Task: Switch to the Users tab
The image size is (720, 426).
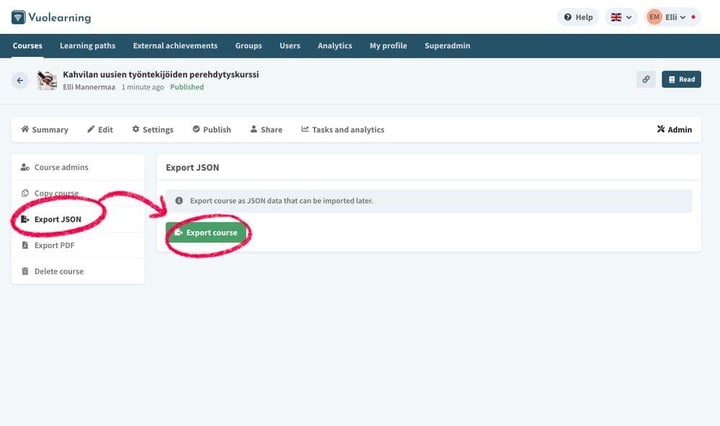Action: [x=290, y=45]
